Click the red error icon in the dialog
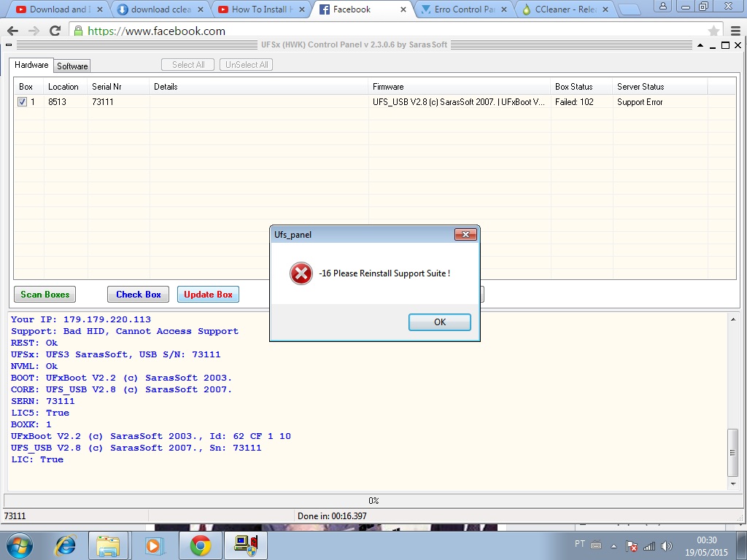This screenshot has height=560, width=747. [x=301, y=273]
